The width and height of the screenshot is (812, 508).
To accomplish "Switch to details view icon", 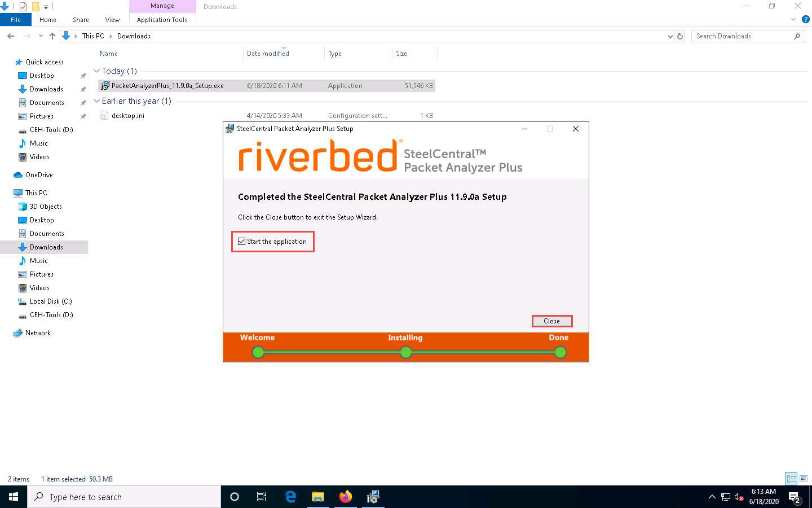I will coord(792,479).
